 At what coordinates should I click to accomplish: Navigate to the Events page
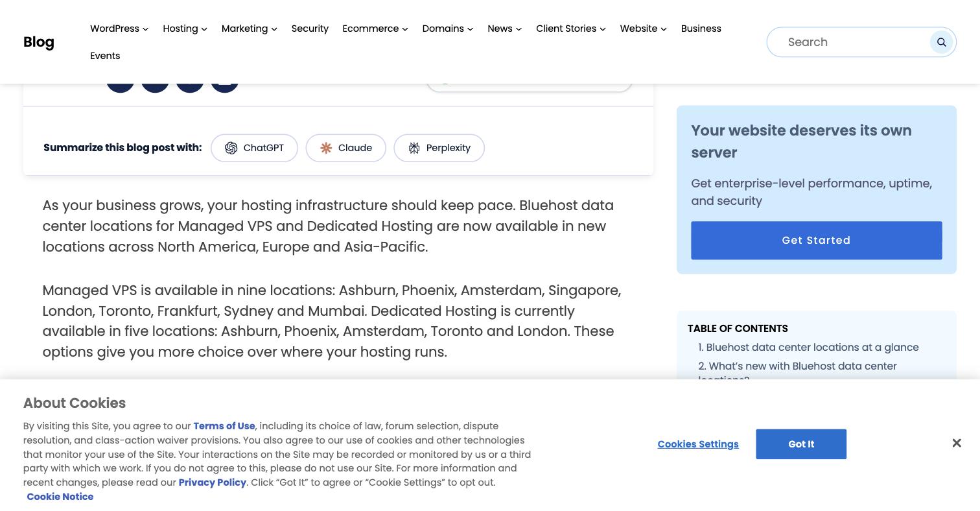(105, 56)
